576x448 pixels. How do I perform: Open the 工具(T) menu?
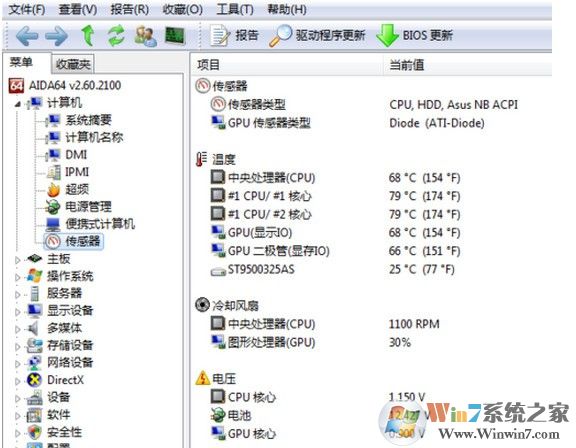pyautogui.click(x=235, y=9)
